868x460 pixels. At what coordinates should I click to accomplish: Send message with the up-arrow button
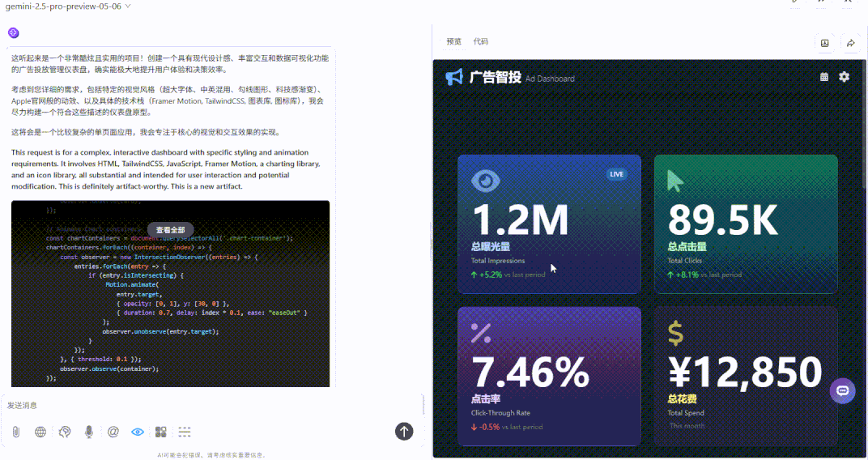click(x=404, y=431)
